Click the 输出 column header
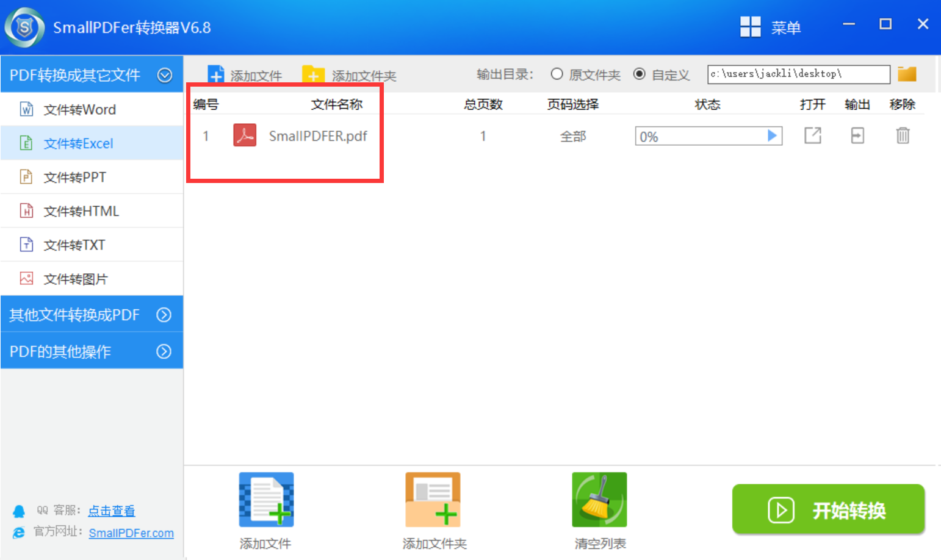The image size is (941, 560). pos(857,104)
